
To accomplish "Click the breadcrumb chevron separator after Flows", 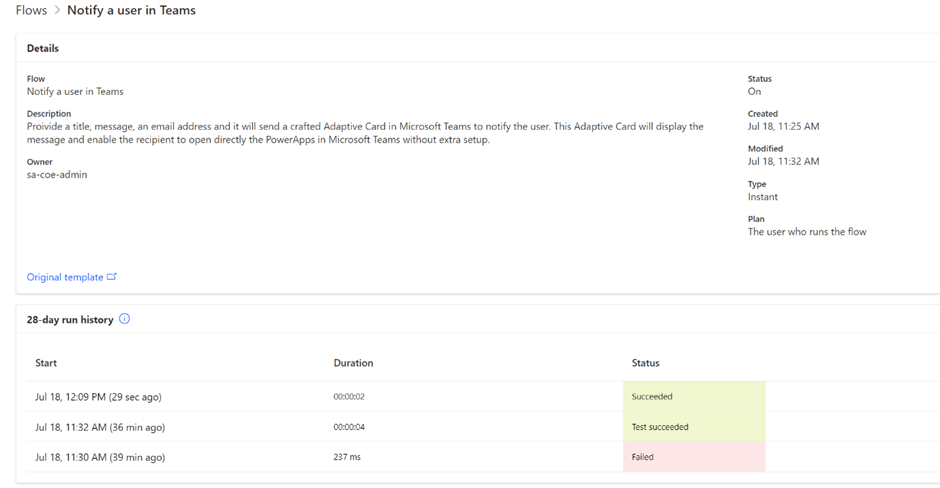I will coord(57,11).
